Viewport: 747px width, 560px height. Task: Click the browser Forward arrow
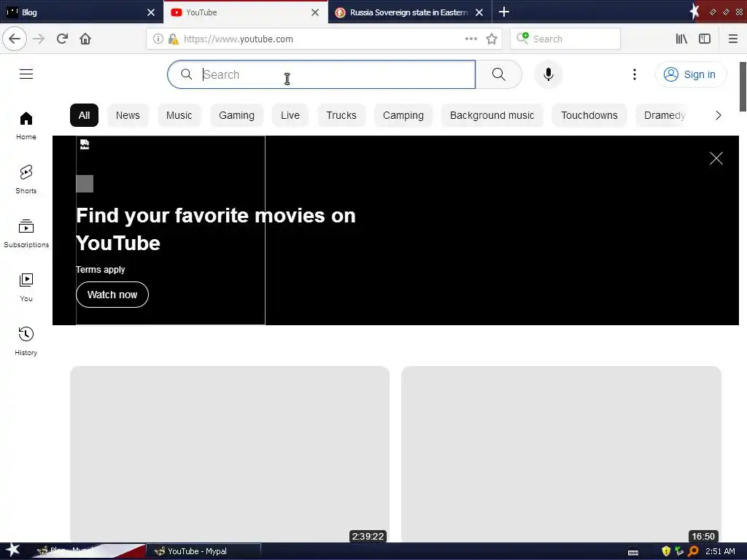pyautogui.click(x=39, y=39)
